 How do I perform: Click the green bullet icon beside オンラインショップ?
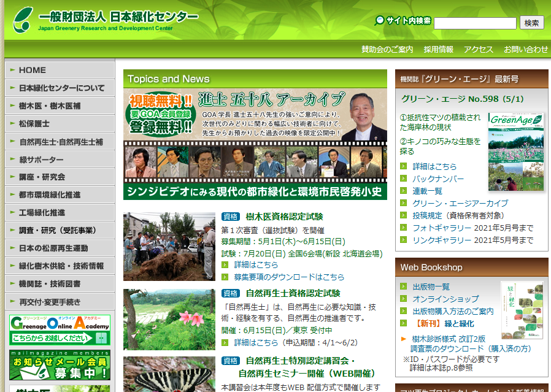403,299
